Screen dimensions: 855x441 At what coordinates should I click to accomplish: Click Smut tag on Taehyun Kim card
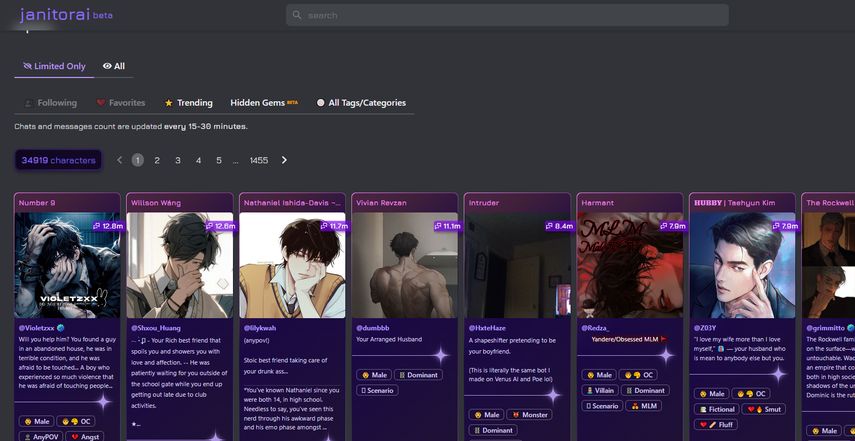click(763, 409)
